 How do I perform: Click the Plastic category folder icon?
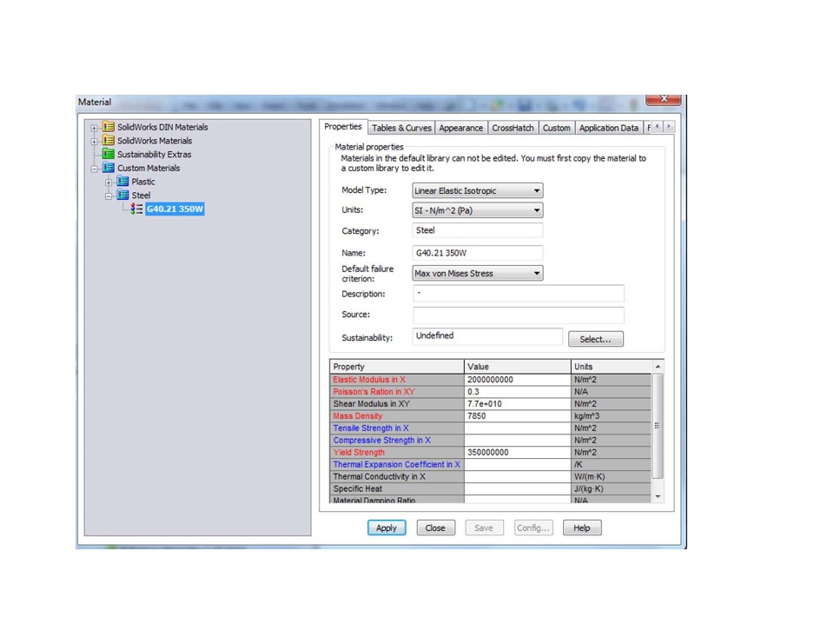coord(122,182)
